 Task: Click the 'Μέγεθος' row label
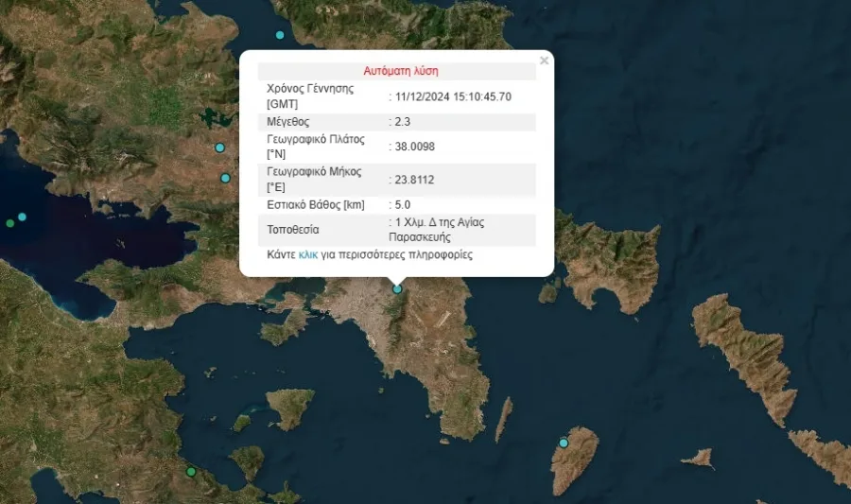pos(290,122)
